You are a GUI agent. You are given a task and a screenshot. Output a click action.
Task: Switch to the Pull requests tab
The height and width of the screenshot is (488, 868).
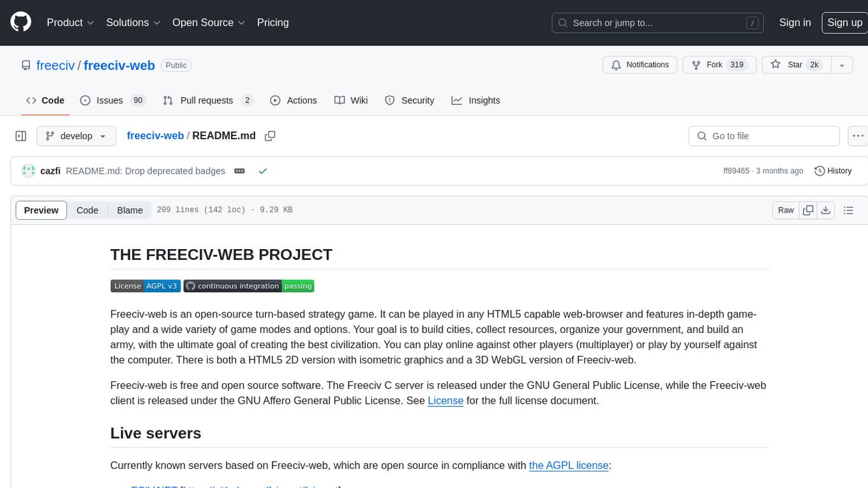click(208, 100)
